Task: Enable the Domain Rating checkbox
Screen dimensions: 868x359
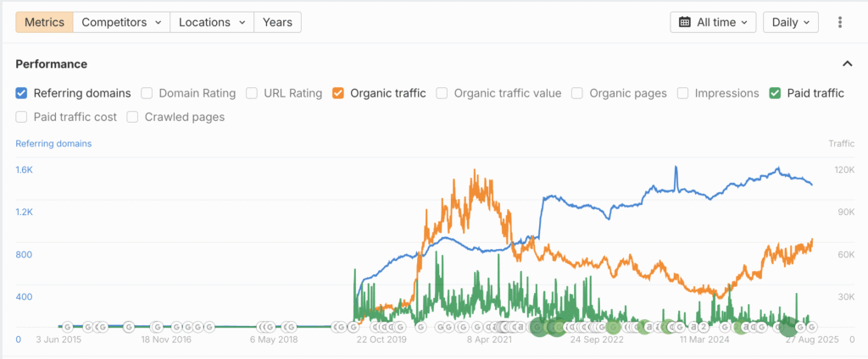Action: tap(147, 93)
